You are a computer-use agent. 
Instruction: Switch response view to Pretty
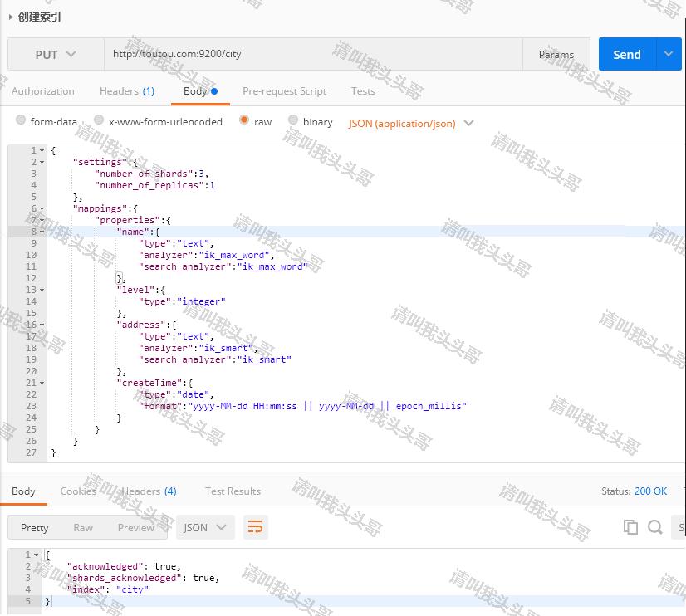35,528
